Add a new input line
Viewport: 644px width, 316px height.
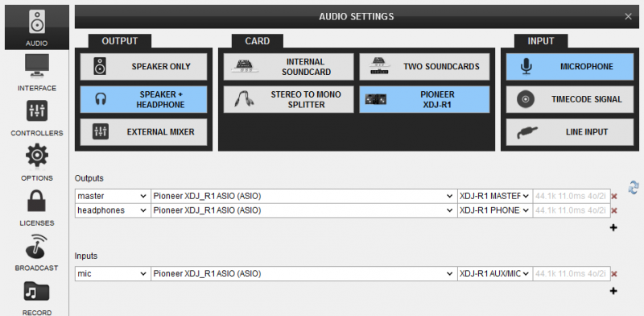point(613,291)
